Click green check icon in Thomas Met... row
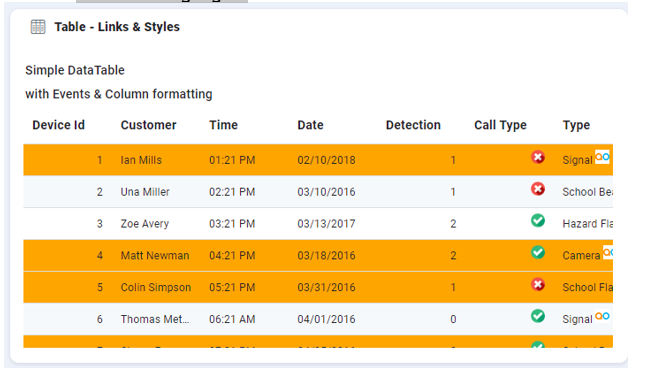The height and width of the screenshot is (368, 672). click(x=538, y=316)
